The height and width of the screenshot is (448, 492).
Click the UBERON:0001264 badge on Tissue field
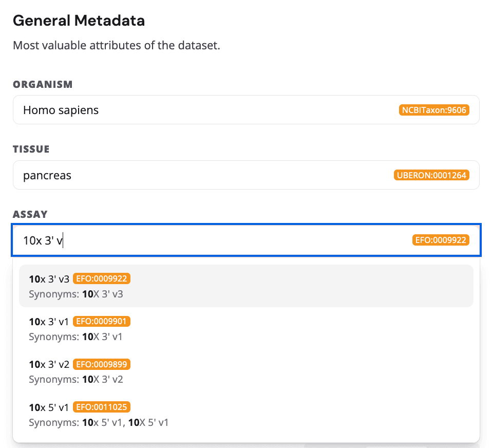click(x=431, y=175)
